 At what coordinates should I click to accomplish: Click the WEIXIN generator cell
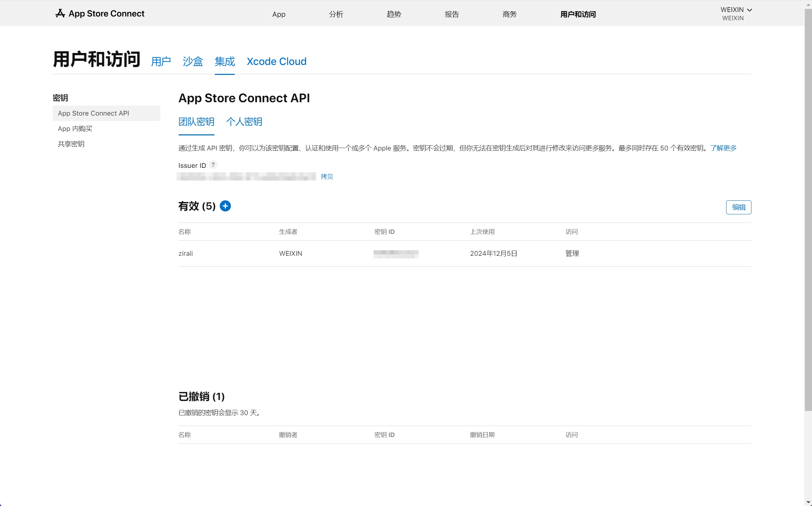[x=291, y=253]
